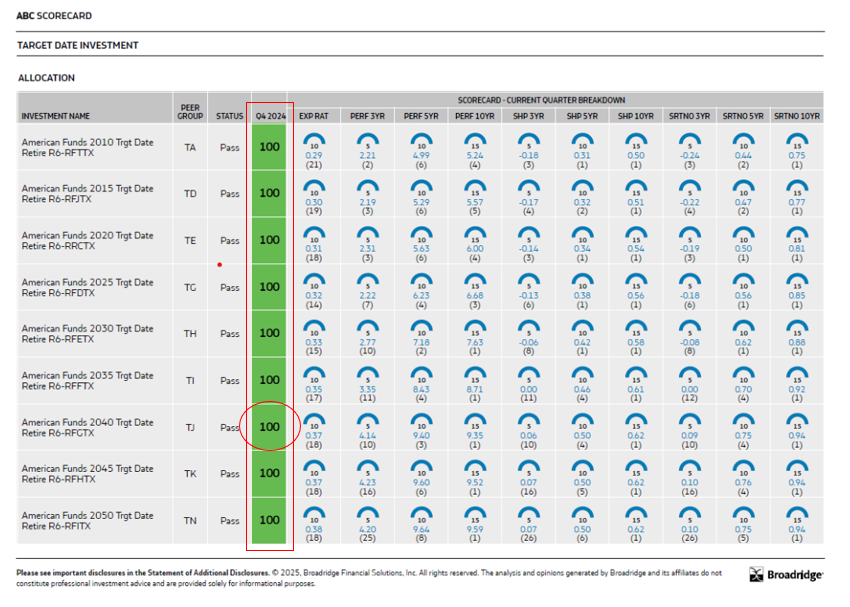
Task: Select American Funds 2010 Trgt Date Retire R6-RFTTX
Action: pyautogui.click(x=87, y=147)
